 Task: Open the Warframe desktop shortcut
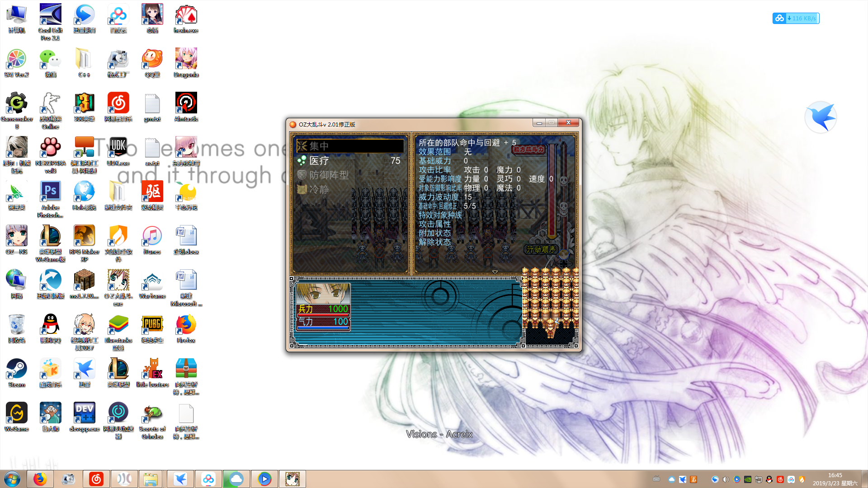point(152,284)
